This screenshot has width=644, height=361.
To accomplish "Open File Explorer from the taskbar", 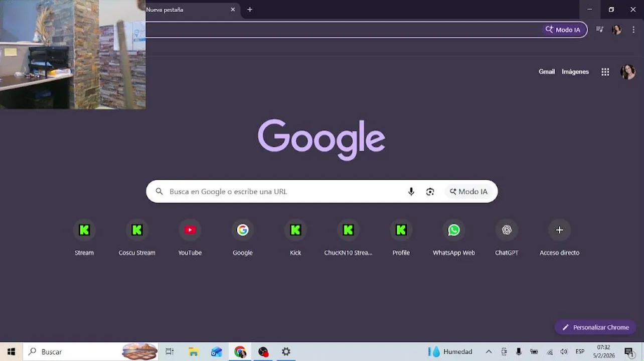I will point(193,351).
